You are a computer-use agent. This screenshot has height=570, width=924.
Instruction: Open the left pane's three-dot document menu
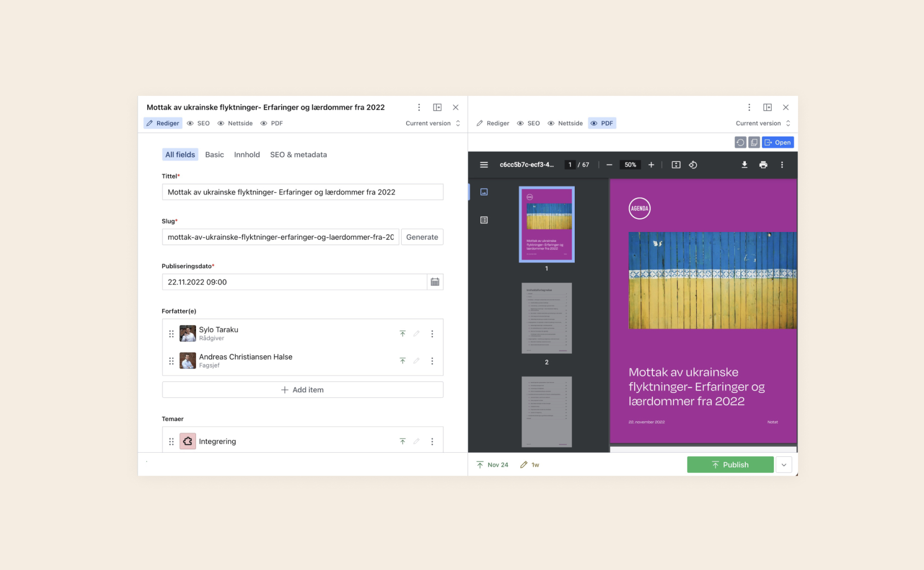[419, 107]
